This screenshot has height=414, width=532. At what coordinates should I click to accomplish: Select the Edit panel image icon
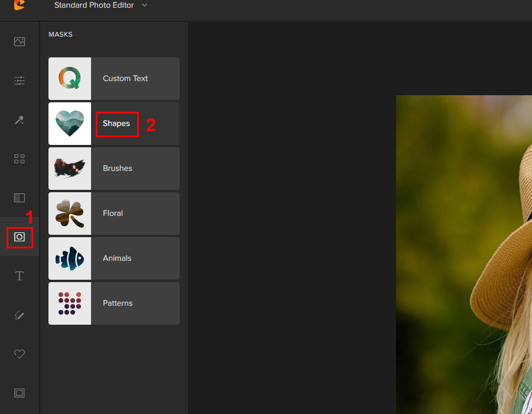coord(20,41)
